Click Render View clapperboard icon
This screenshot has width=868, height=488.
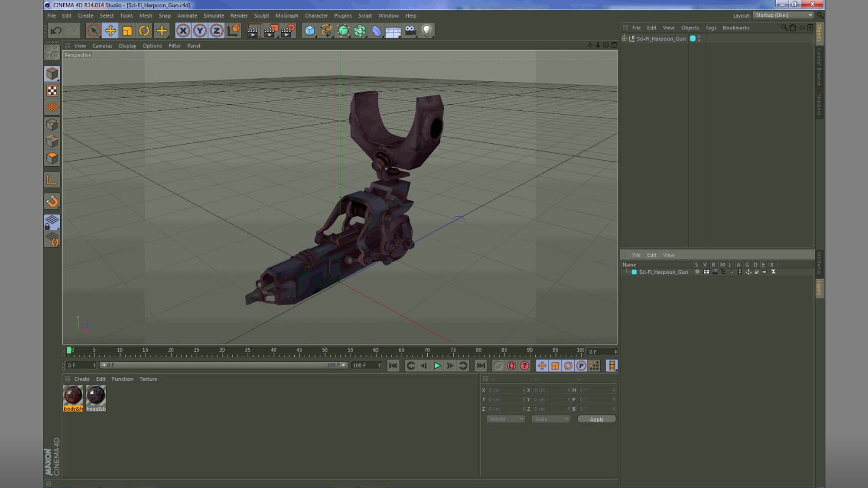coord(254,31)
